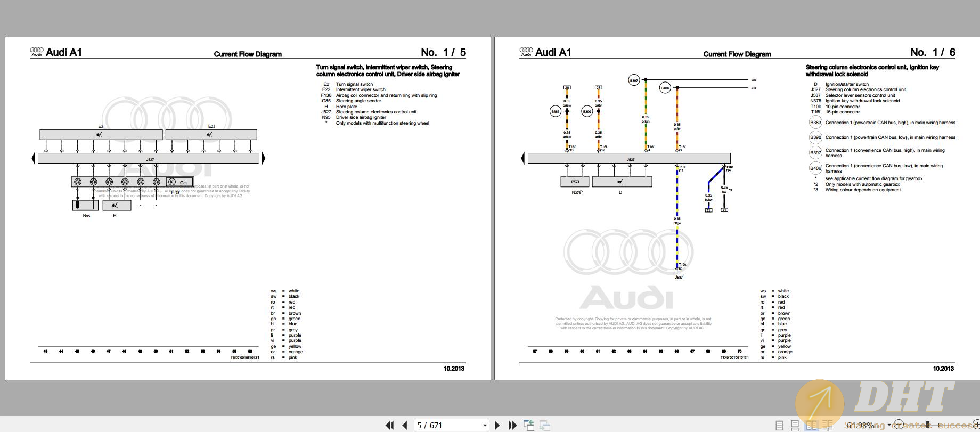The height and width of the screenshot is (432, 980).
Task: Click the zoom out minus button
Action: 899,425
